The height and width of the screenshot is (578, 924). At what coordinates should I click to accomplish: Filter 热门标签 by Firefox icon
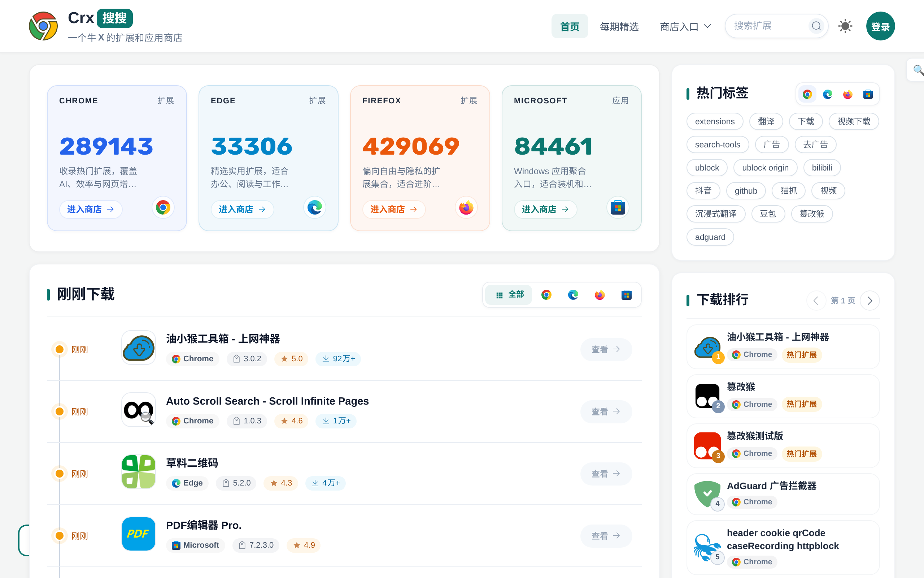(847, 94)
